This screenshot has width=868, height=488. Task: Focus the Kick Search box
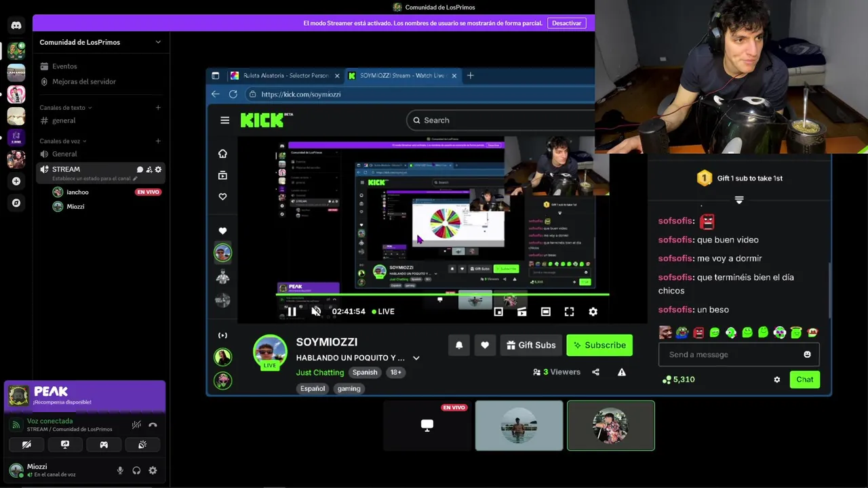[x=500, y=120]
